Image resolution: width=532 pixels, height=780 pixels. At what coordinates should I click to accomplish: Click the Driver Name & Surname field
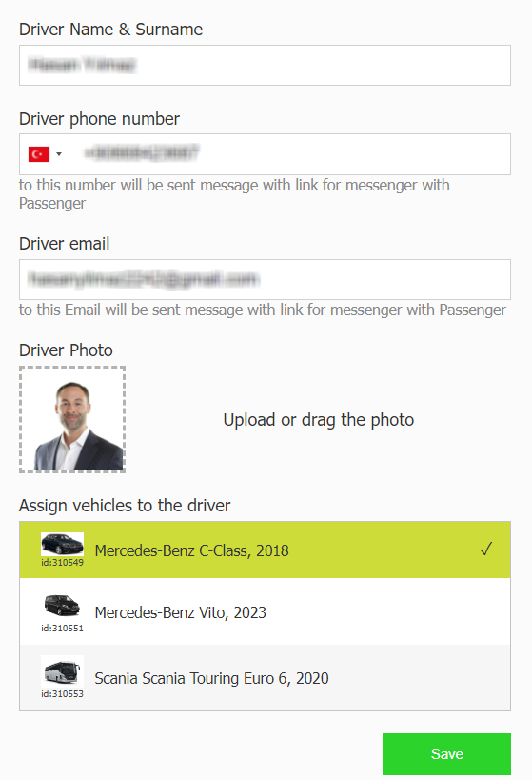pos(265,65)
